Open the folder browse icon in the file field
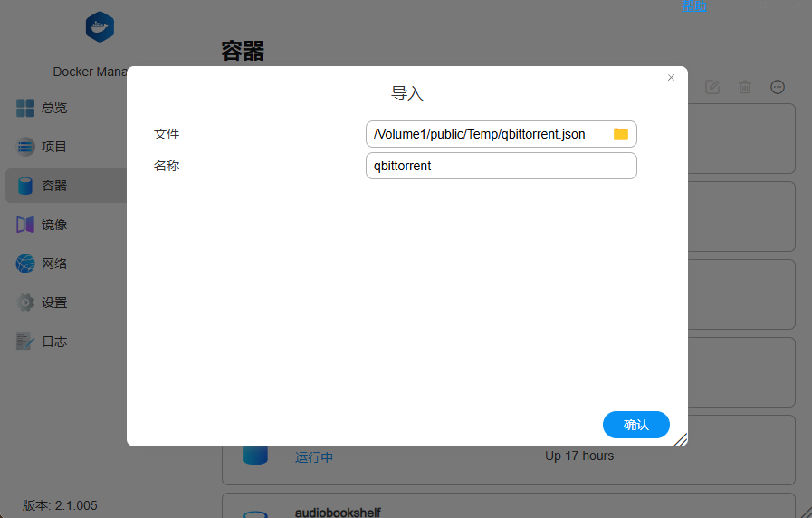This screenshot has width=812, height=518. (621, 134)
